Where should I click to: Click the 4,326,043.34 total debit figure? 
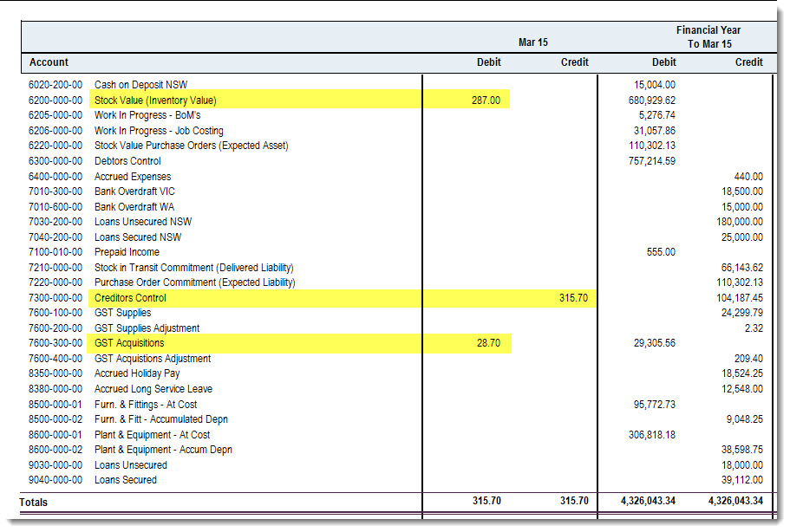pos(648,501)
